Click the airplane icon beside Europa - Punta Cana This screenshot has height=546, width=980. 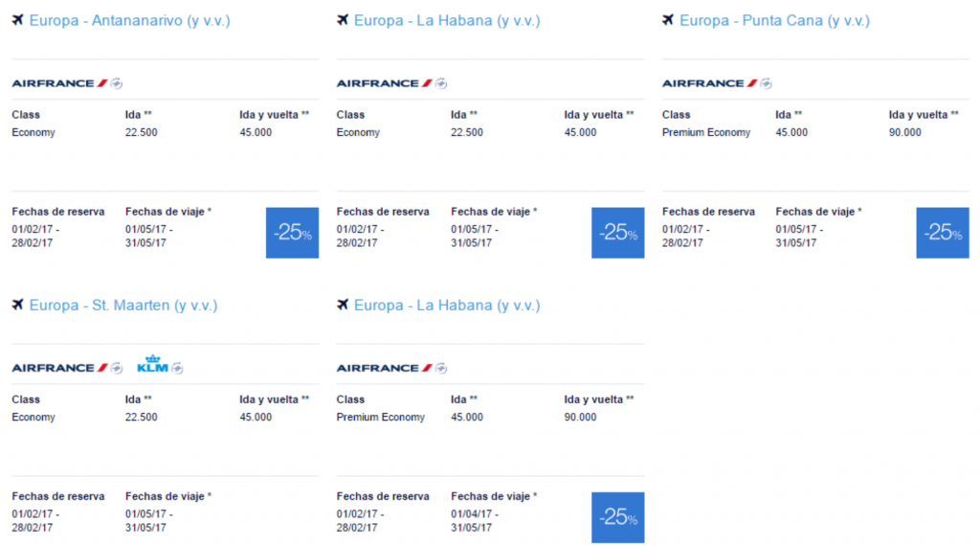(x=668, y=20)
